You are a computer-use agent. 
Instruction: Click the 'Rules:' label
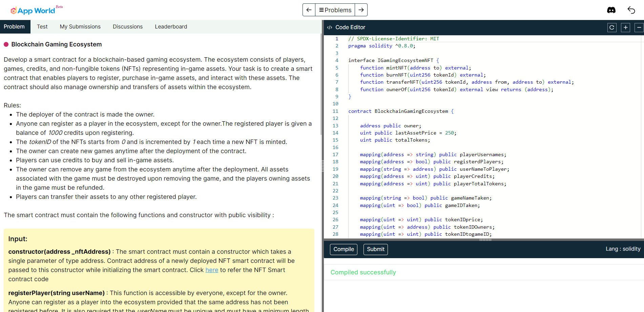[13, 105]
